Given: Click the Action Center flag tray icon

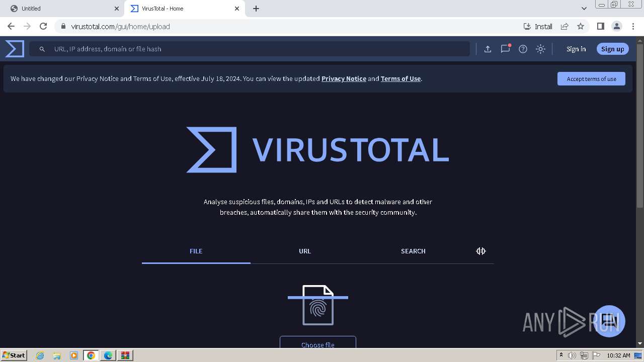Looking at the screenshot, I should pyautogui.click(x=596, y=355).
